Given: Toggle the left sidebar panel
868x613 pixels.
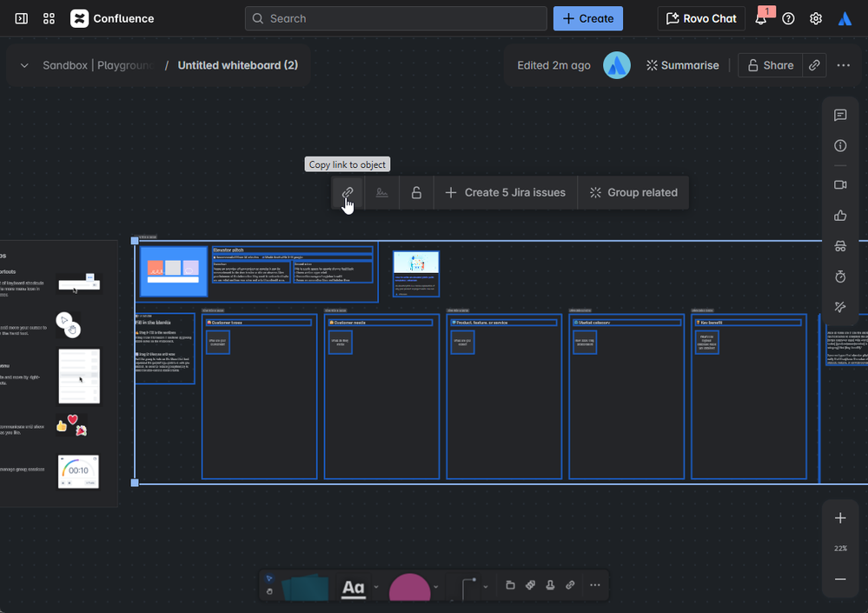Looking at the screenshot, I should tap(22, 18).
